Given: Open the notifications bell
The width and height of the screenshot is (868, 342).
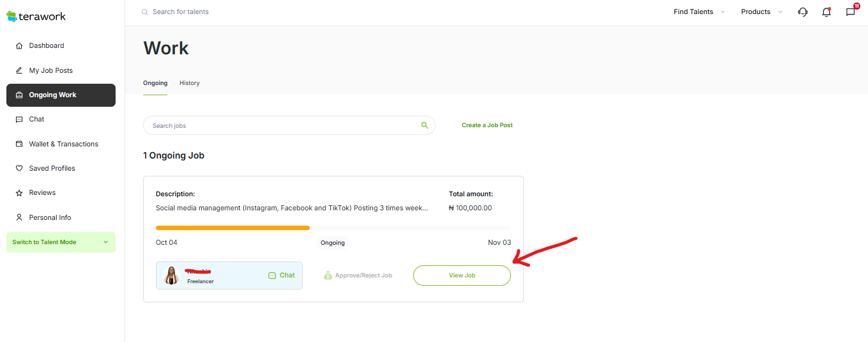Looking at the screenshot, I should pos(826,12).
